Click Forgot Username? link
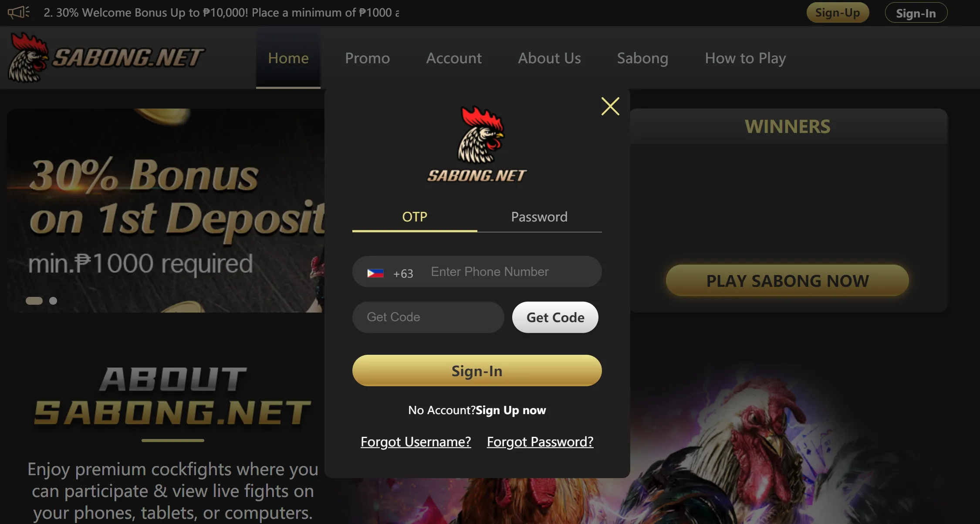 [x=415, y=441]
